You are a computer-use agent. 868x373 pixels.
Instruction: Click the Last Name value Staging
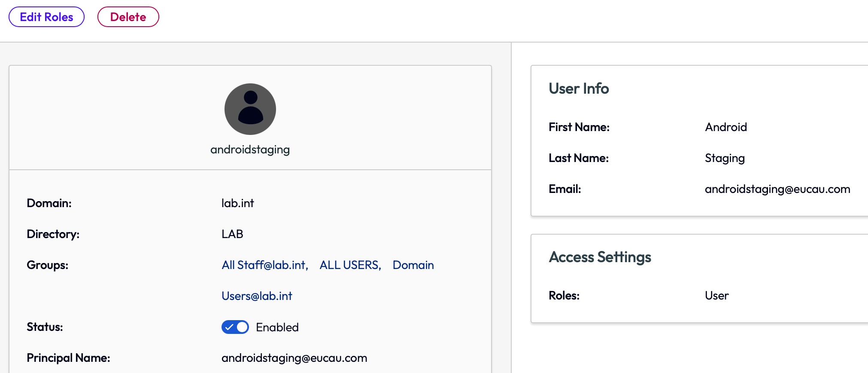point(725,158)
